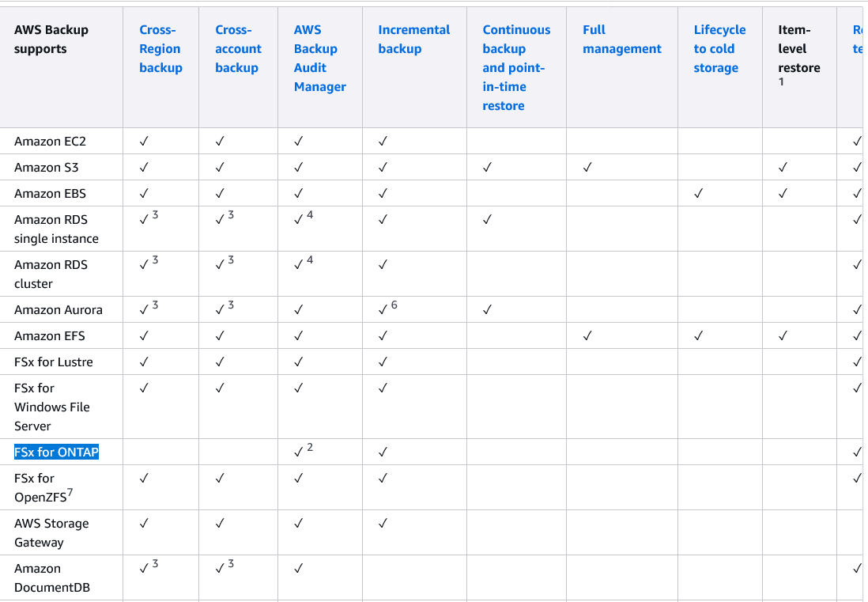Click the highlighted FSx for ONTAP text
Viewport: 868px width, 602px height.
click(56, 452)
